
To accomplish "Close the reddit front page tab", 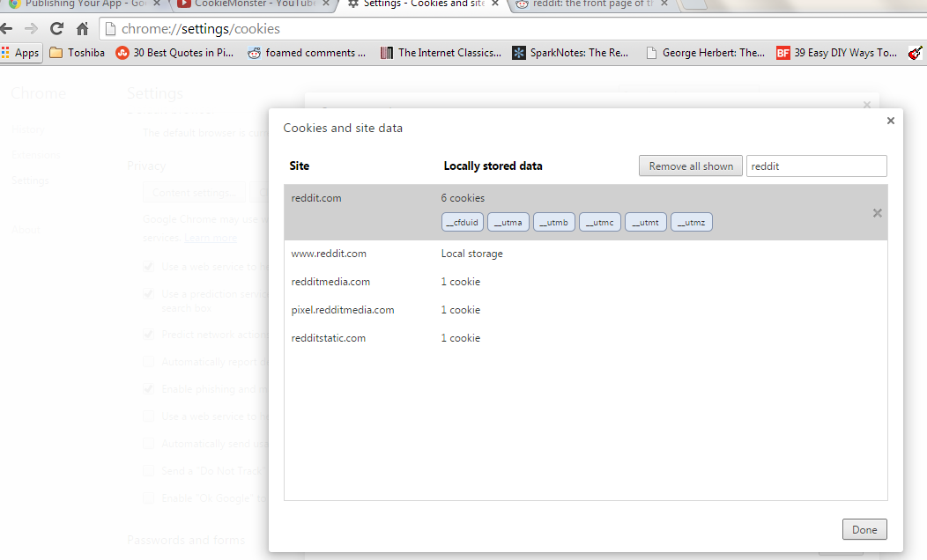I will (x=664, y=4).
